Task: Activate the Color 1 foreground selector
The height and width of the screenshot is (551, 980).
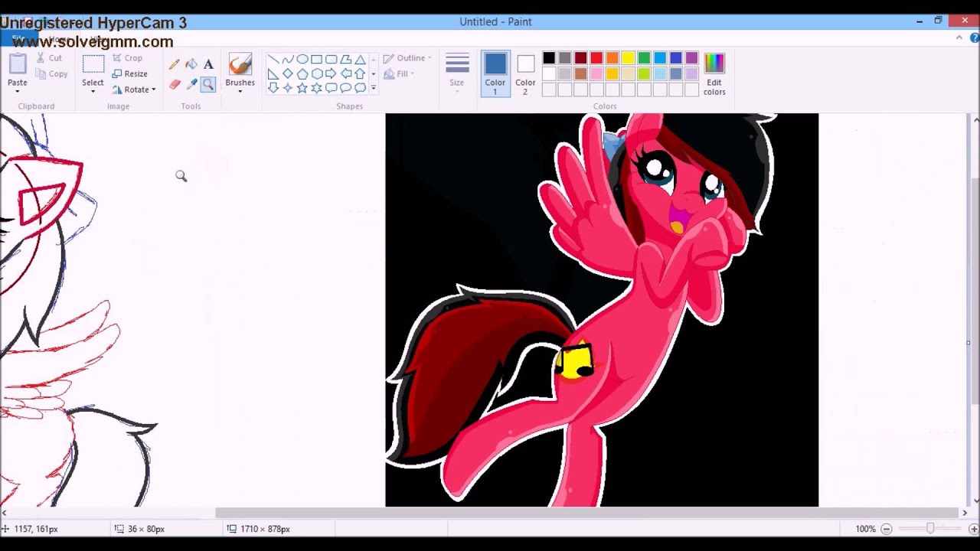Action: [495, 73]
